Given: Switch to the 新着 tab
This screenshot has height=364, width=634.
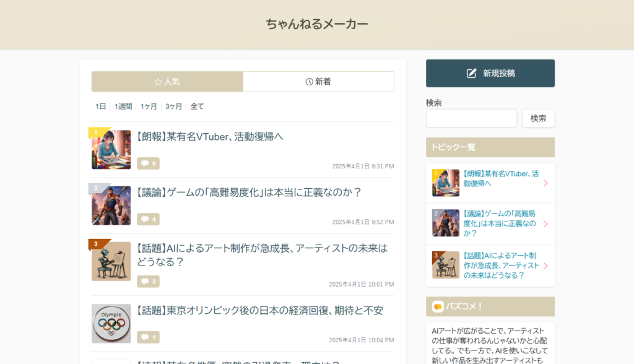Looking at the screenshot, I should 319,82.
